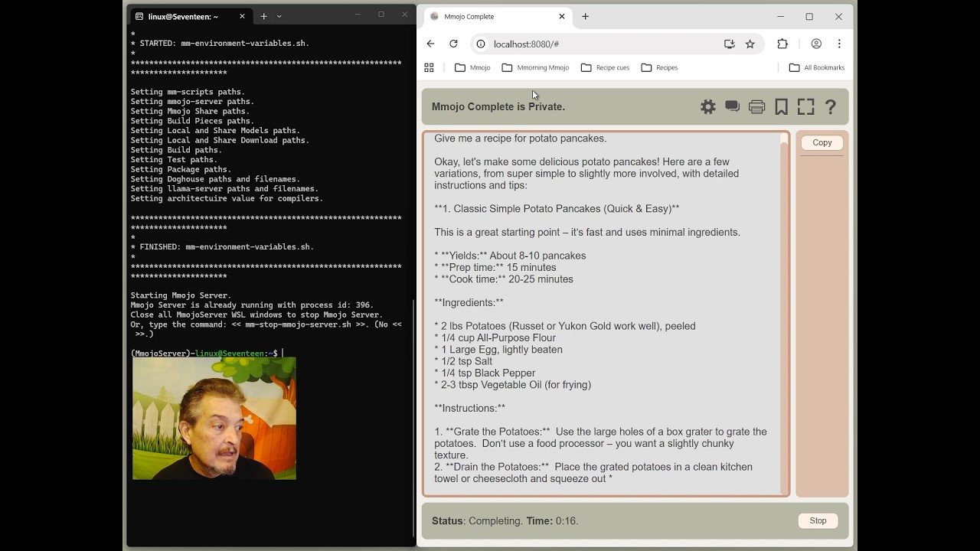980x551 pixels.
Task: Open browser extensions menu
Action: click(782, 44)
